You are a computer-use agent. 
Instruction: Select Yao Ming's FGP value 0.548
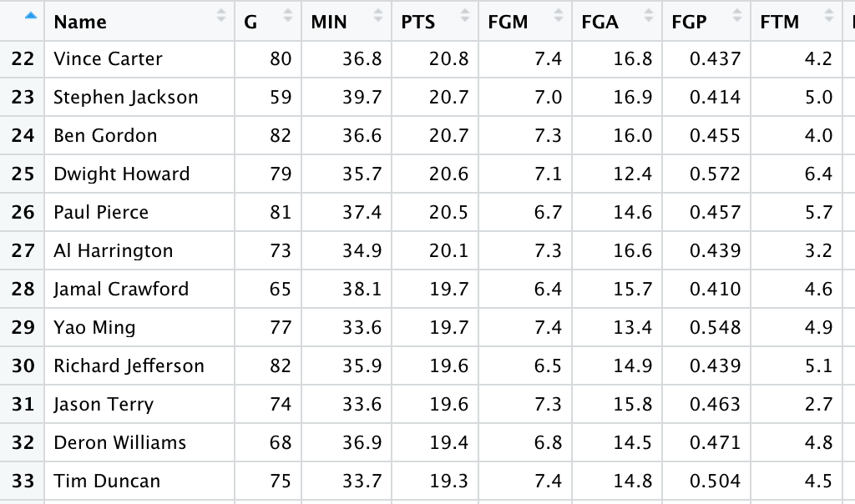[715, 328]
